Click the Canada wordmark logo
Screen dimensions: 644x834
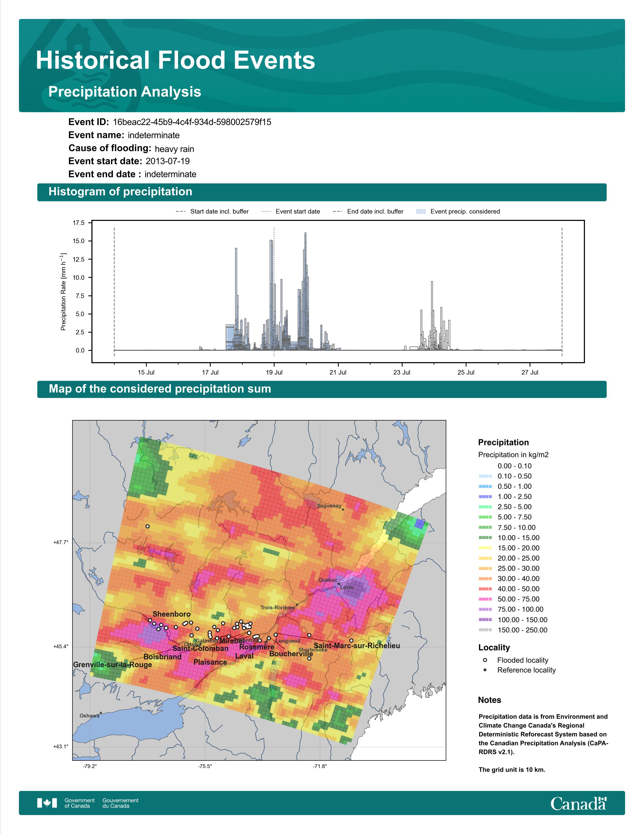(578, 803)
